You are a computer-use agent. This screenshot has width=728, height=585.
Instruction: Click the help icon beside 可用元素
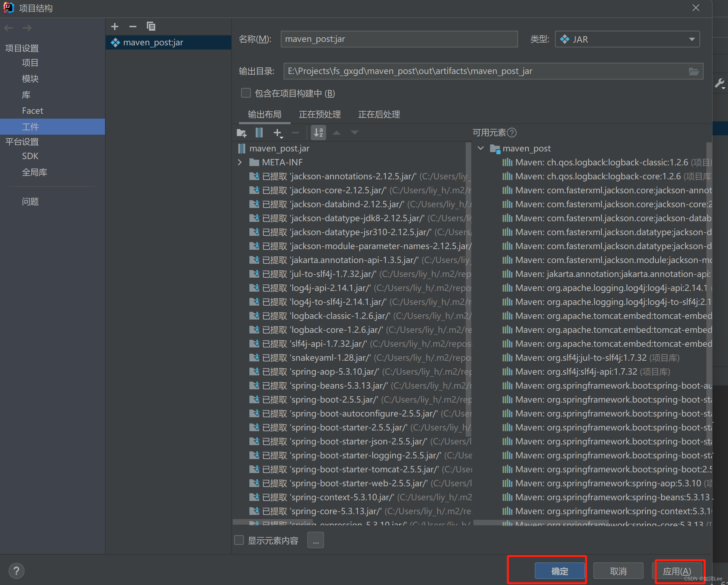pos(512,133)
